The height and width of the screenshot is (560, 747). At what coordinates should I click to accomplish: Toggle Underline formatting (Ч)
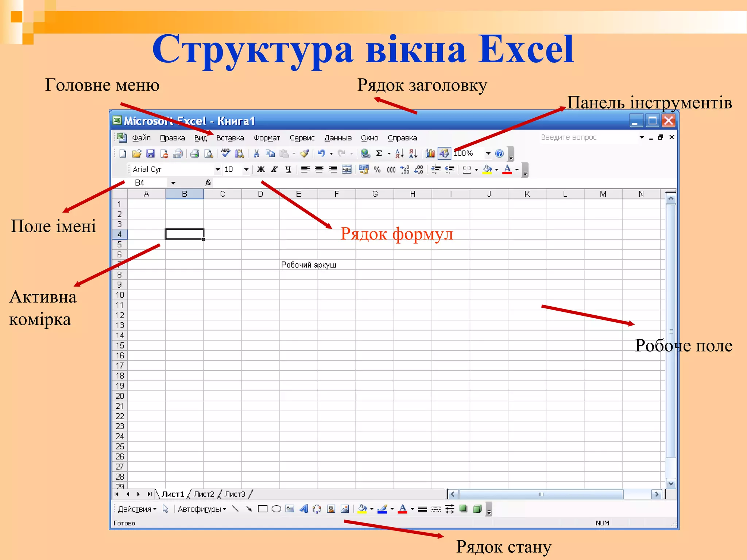coord(288,170)
